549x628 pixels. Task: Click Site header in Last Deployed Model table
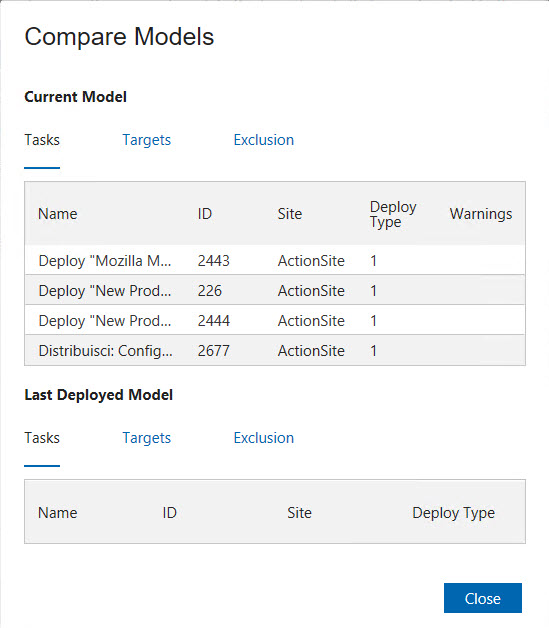(299, 513)
